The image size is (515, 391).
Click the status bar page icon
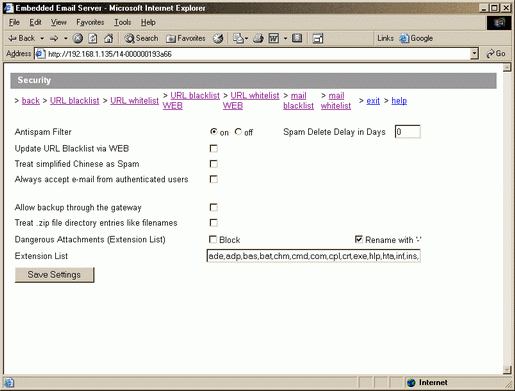pyautogui.click(x=9, y=383)
